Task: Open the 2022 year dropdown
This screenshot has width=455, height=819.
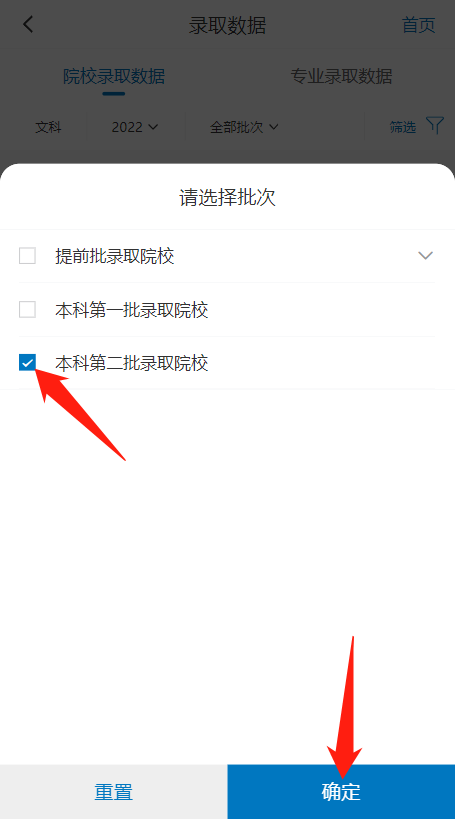Action: tap(135, 127)
